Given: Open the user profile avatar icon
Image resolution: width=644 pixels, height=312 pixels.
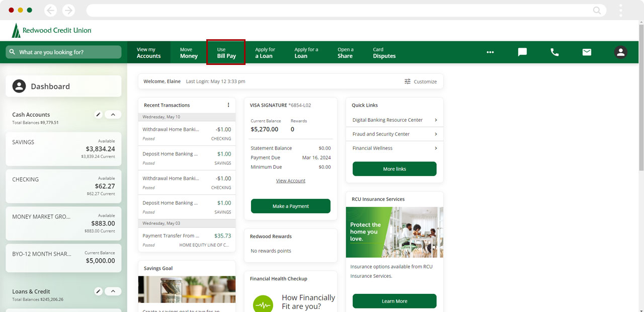Looking at the screenshot, I should [621, 52].
